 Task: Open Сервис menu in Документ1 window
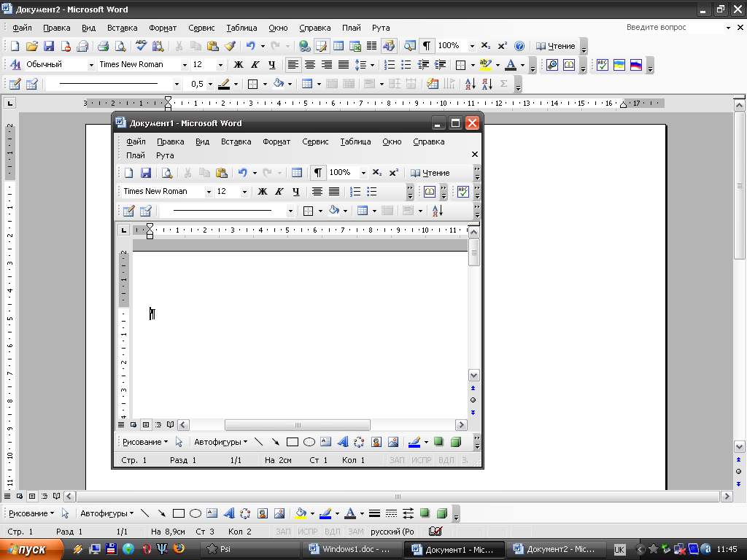tap(315, 142)
